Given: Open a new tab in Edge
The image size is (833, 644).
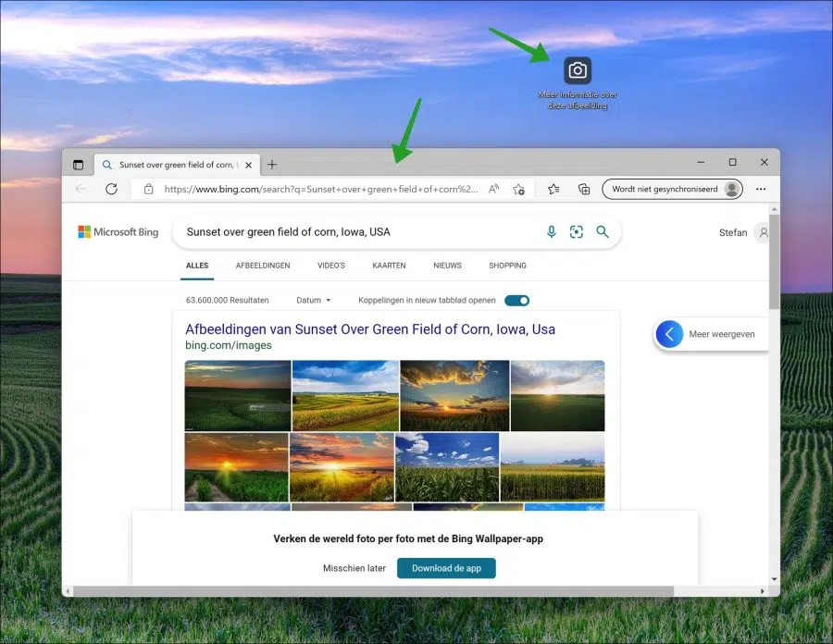Looking at the screenshot, I should (272, 165).
